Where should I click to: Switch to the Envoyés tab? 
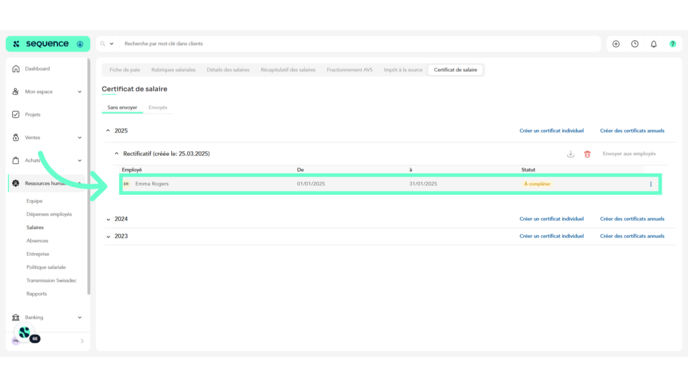pyautogui.click(x=158, y=108)
